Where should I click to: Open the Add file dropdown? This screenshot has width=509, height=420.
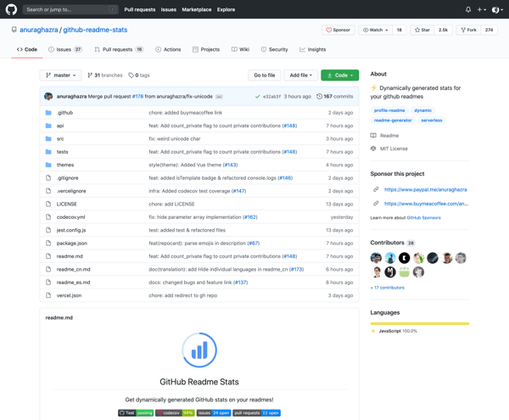tap(300, 76)
